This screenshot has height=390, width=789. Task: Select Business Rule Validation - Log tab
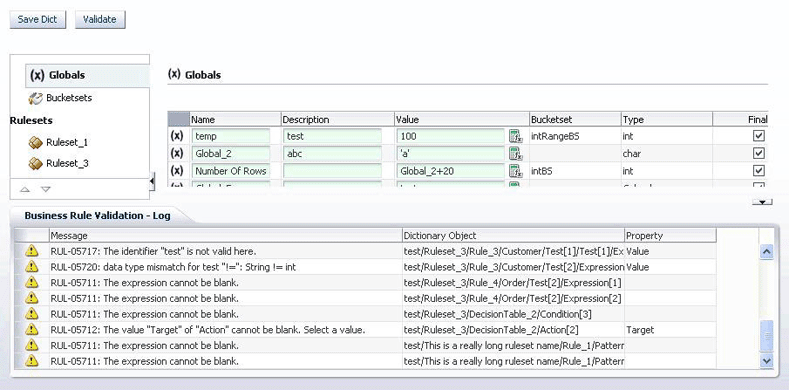click(98, 215)
